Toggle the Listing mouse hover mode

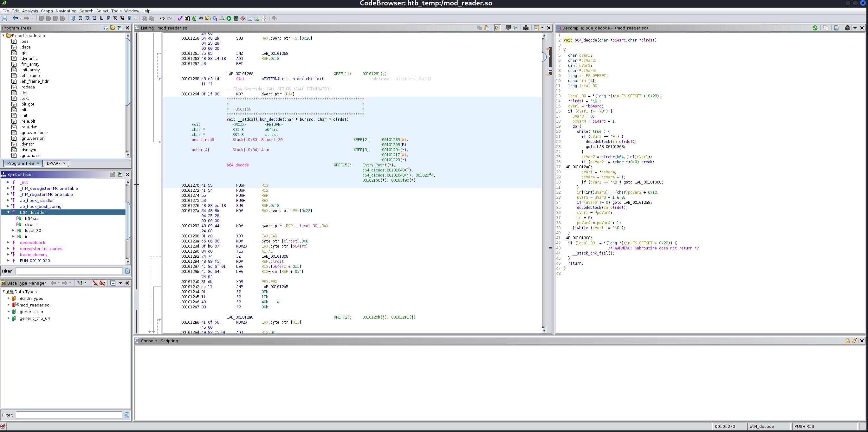click(497, 28)
